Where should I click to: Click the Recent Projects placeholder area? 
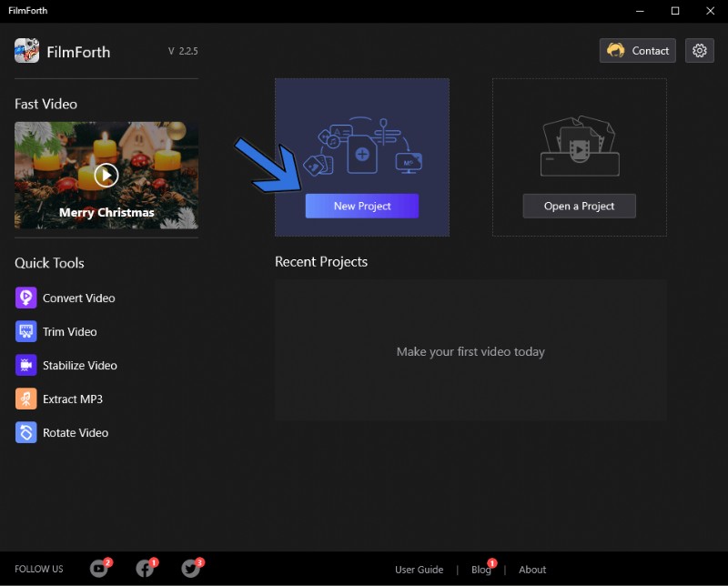[x=470, y=351]
